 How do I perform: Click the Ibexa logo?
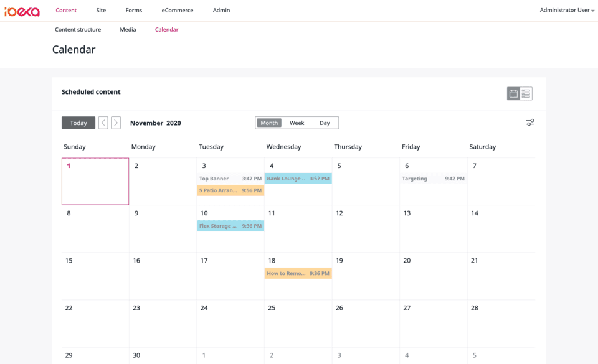22,11
